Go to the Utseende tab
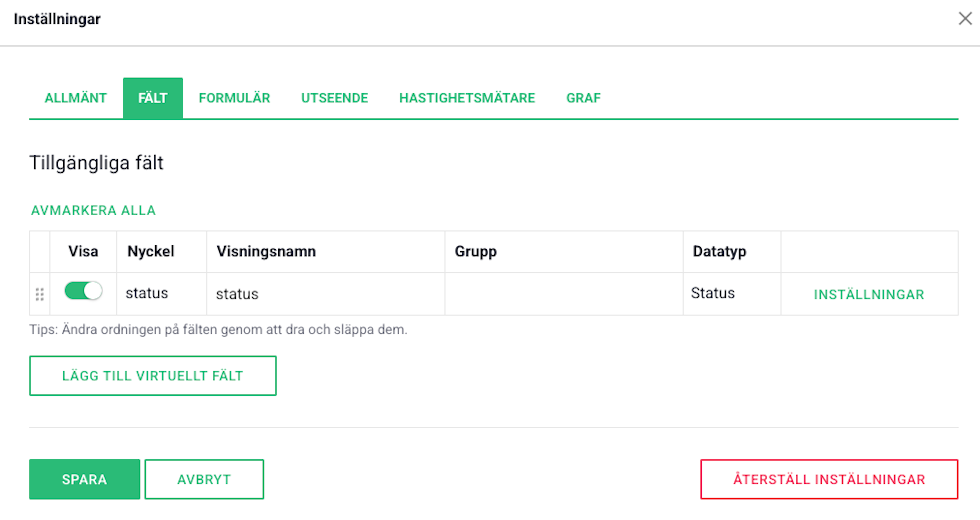Image resolution: width=980 pixels, height=520 pixels. coord(335,98)
